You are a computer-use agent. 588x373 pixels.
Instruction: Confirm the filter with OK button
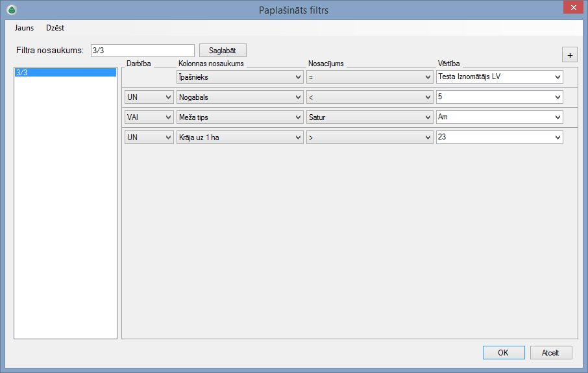pos(503,353)
